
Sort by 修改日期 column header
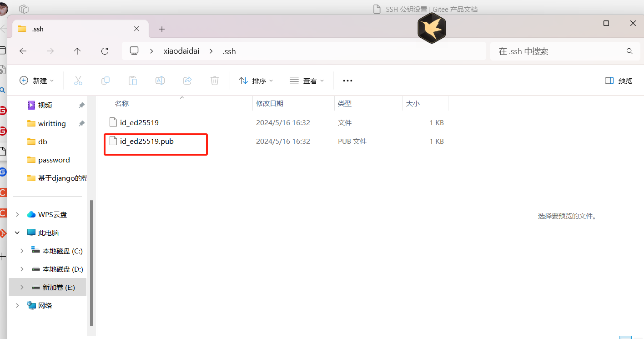pos(270,104)
